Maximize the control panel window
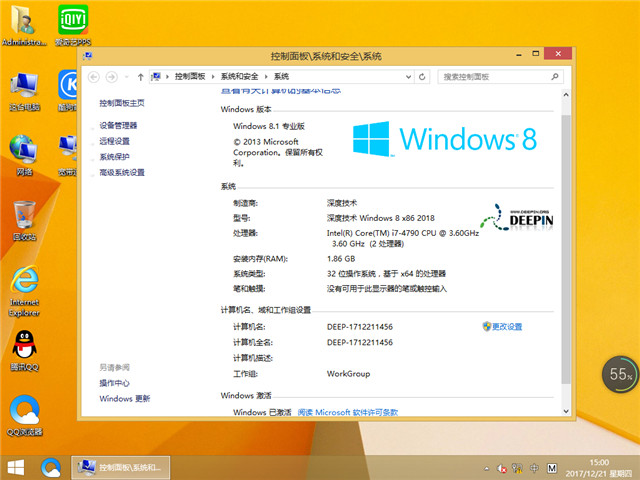640x480 pixels. (x=536, y=53)
